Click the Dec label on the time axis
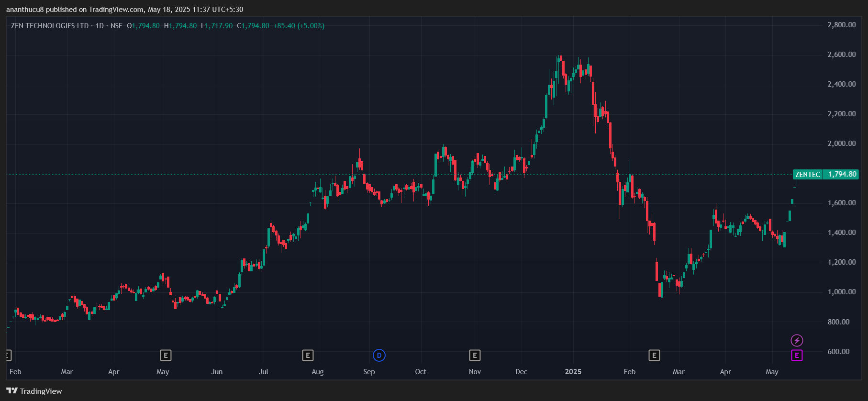The width and height of the screenshot is (868, 401). point(521,372)
